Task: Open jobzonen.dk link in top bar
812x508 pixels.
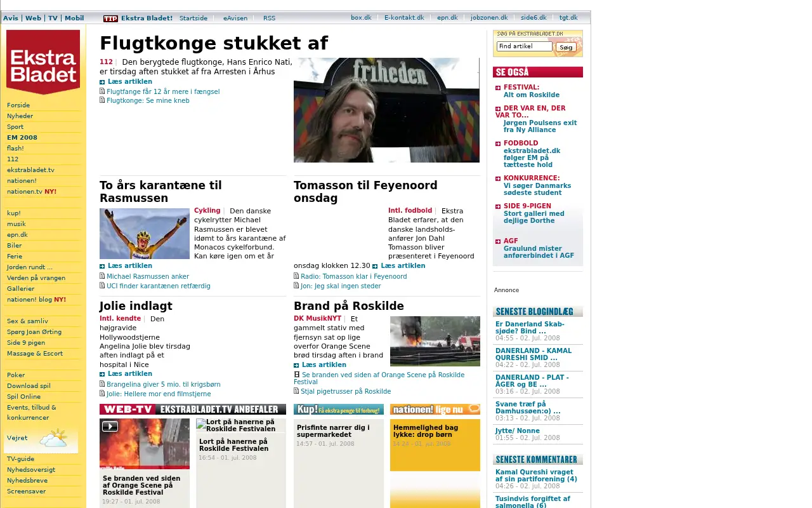Action: [x=489, y=18]
